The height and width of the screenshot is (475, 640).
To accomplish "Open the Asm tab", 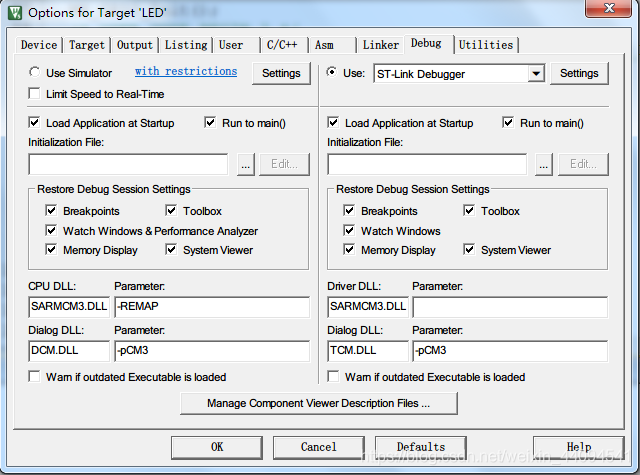I will [332, 45].
